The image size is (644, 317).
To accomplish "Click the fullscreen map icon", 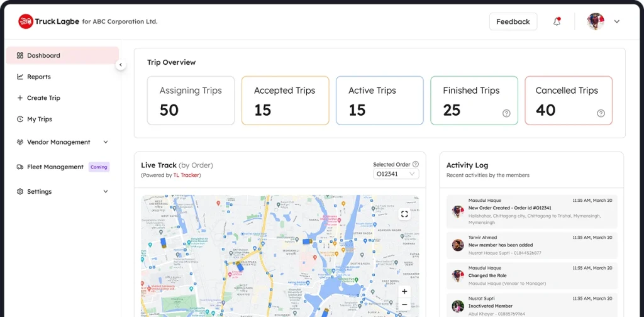I will click(x=404, y=214).
